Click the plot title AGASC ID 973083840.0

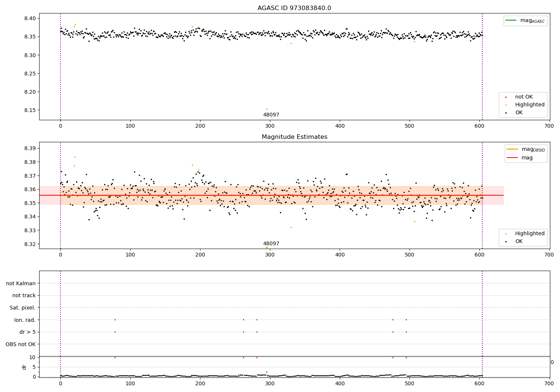pyautogui.click(x=294, y=8)
